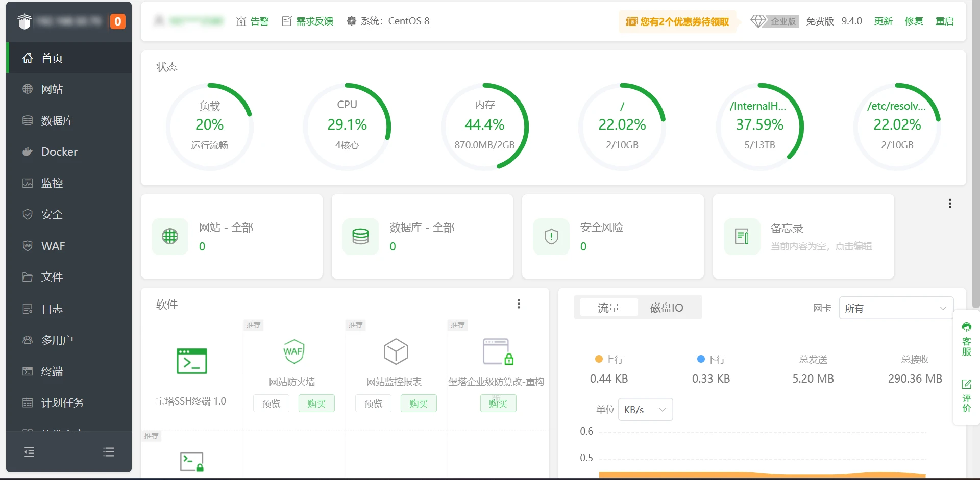Click 购买 under 网站监控报表
Viewport: 980px width, 480px height.
(419, 403)
